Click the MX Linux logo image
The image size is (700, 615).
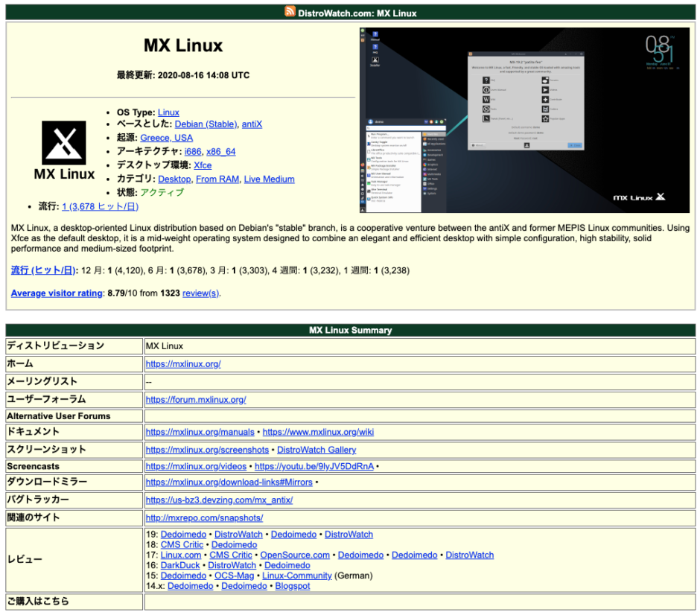(64, 150)
